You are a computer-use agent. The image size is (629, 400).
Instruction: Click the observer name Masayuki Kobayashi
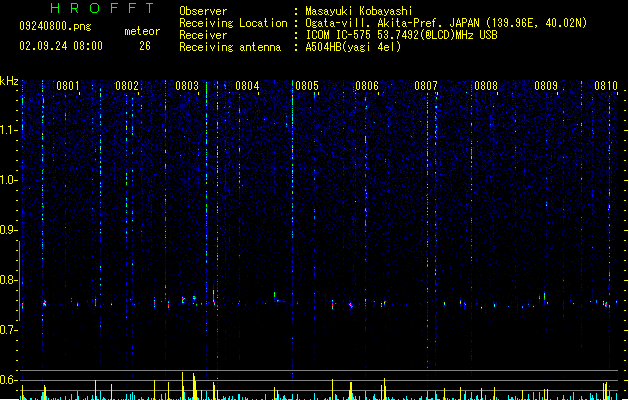pyautogui.click(x=359, y=11)
